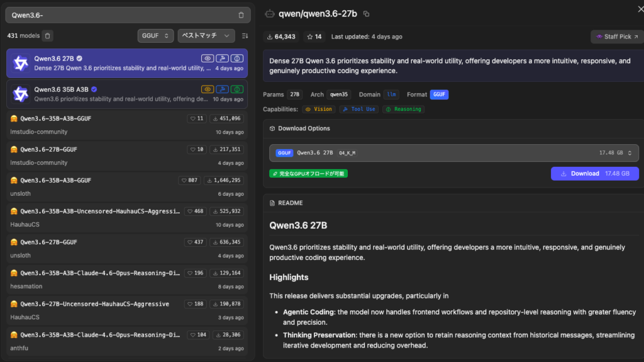Open the ベストマッチ sort dropdown

tap(206, 36)
